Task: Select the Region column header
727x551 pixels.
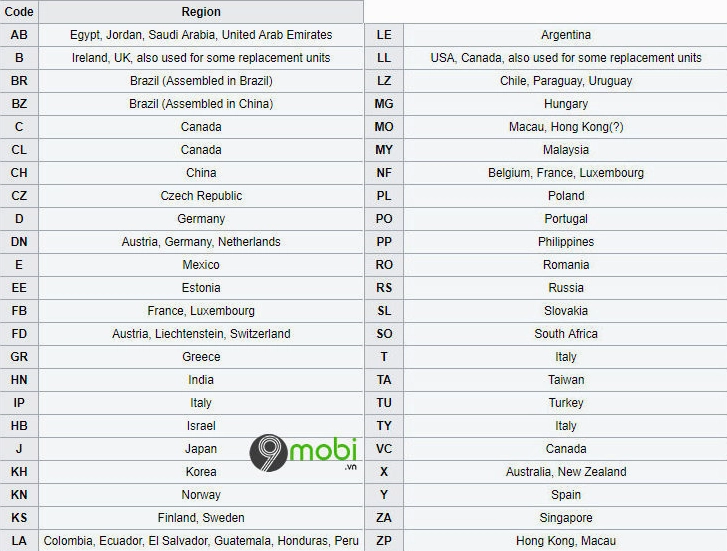Action: tap(201, 12)
